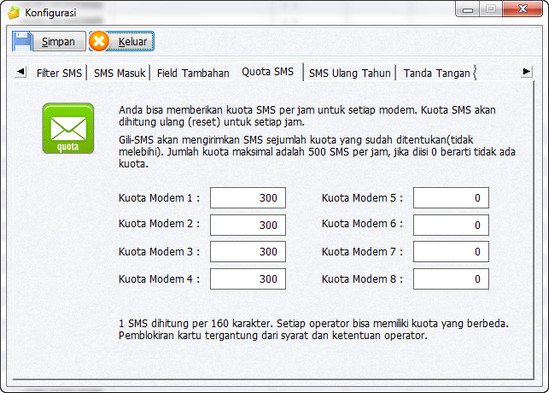Viewport: 549px width, 393px height.
Task: Click the green quota envelope icon
Action: [68, 129]
